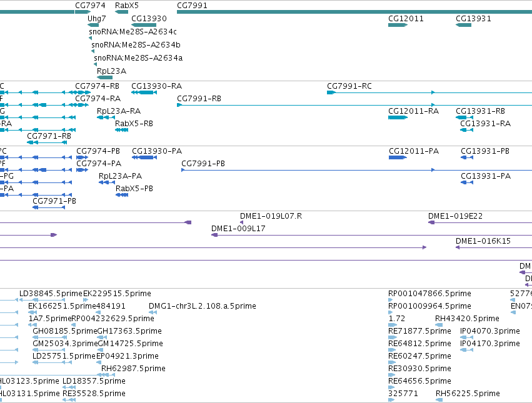Select protein CG7974-PB
This screenshot has height=403, width=532.
point(98,151)
